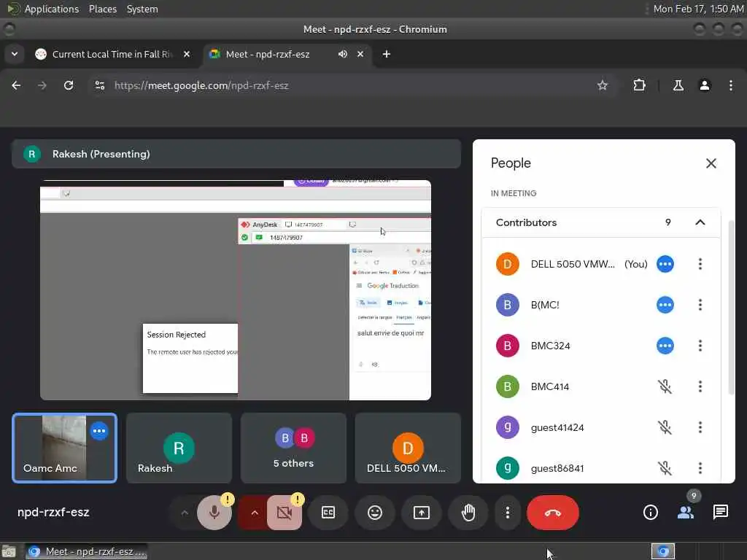The width and height of the screenshot is (747, 560).
Task: Open a new browser tab
Action: click(x=387, y=54)
